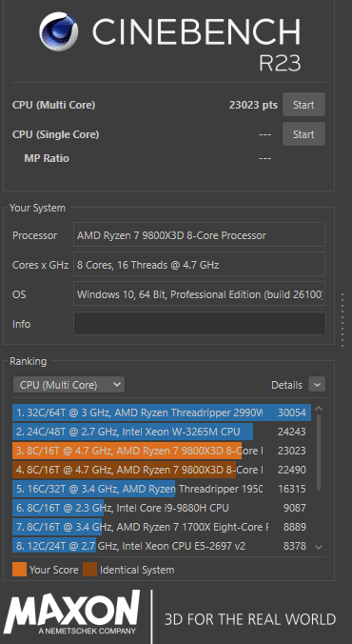
Task: Click the vertical dotted panel splitter handle
Action: 343,320
